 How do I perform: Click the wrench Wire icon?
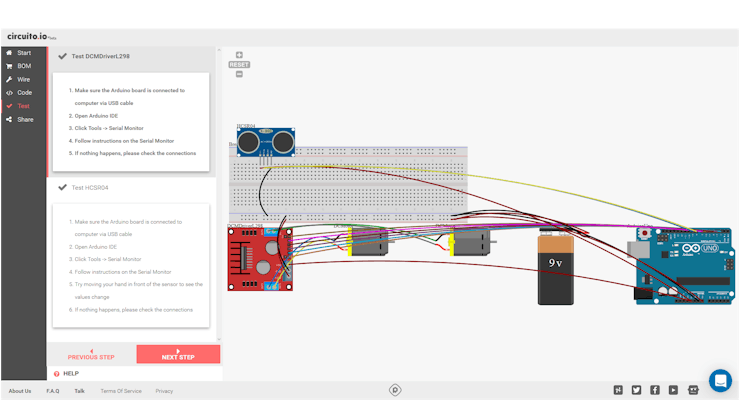9,79
